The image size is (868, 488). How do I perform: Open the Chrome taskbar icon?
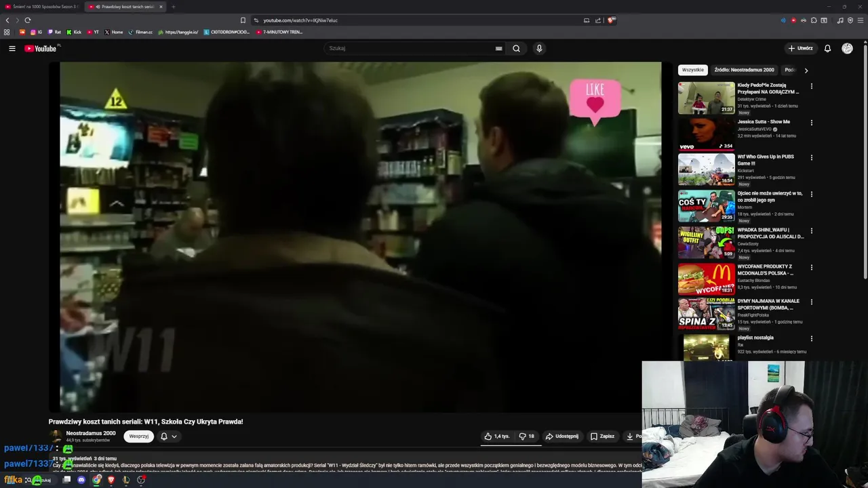[x=97, y=480]
